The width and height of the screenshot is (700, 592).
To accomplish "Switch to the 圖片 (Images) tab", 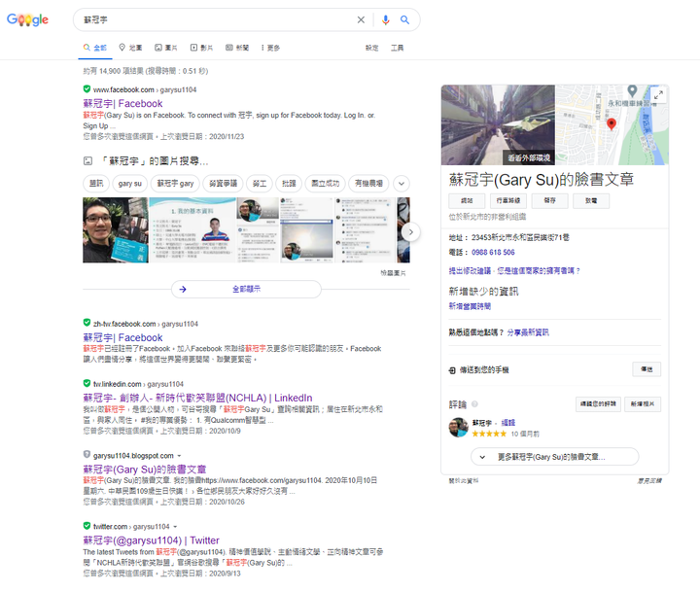I will [165, 48].
